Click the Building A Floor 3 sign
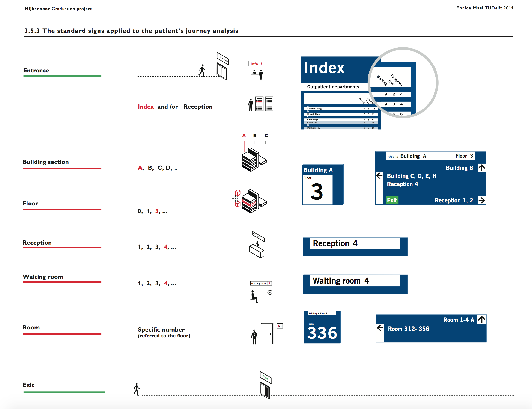This screenshot has height=409, width=532. tap(323, 184)
